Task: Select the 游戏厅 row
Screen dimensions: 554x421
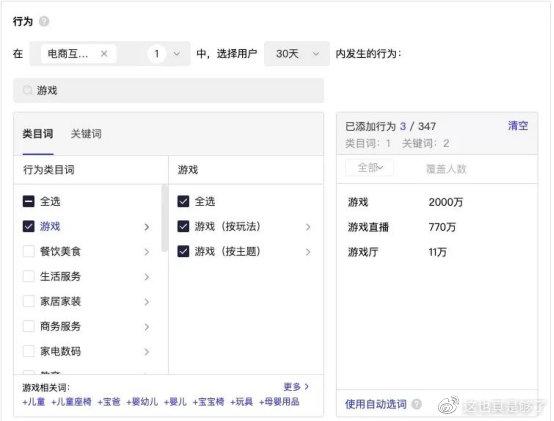Action: click(437, 252)
